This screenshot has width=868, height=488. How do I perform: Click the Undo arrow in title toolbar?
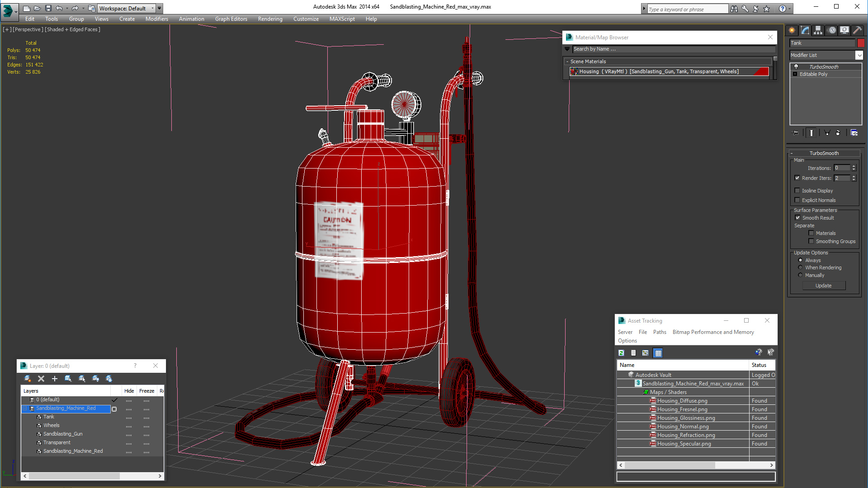coord(59,8)
